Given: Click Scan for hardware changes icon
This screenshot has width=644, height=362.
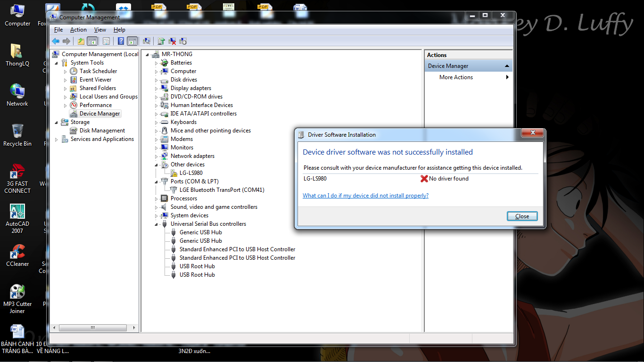Looking at the screenshot, I should pyautogui.click(x=147, y=41).
